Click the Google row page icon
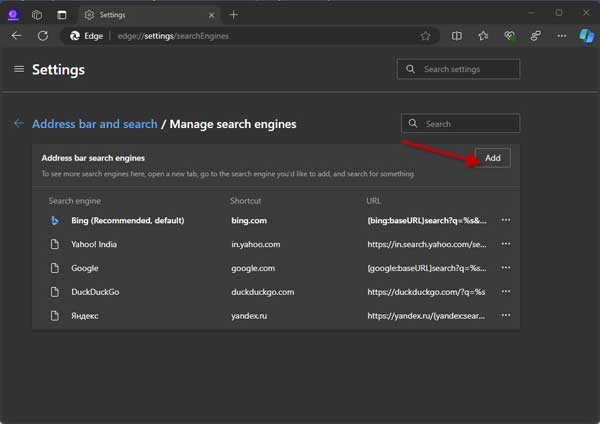 tap(55, 268)
